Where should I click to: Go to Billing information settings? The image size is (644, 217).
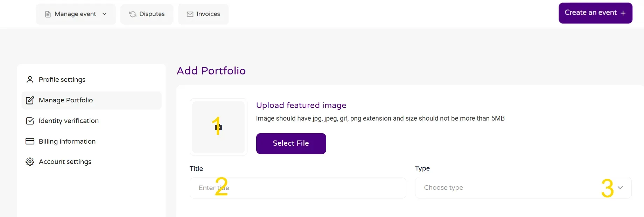pos(67,141)
